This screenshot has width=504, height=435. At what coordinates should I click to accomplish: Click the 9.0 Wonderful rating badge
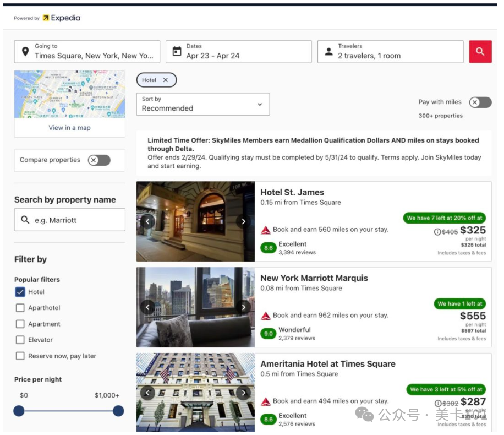pos(269,334)
